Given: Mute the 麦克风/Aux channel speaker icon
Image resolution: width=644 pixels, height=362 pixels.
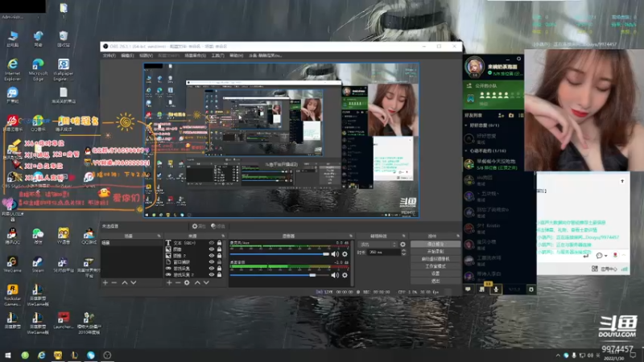Looking at the screenshot, I should point(335,254).
